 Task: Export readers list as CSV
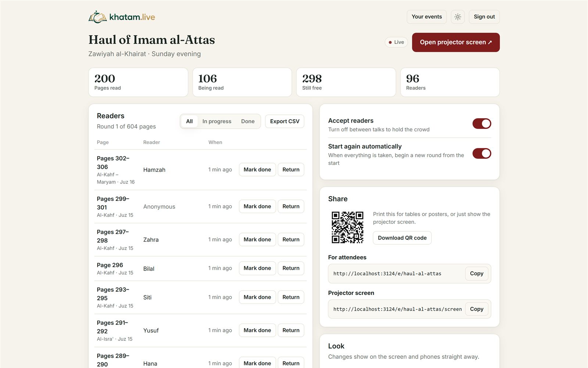click(x=284, y=121)
